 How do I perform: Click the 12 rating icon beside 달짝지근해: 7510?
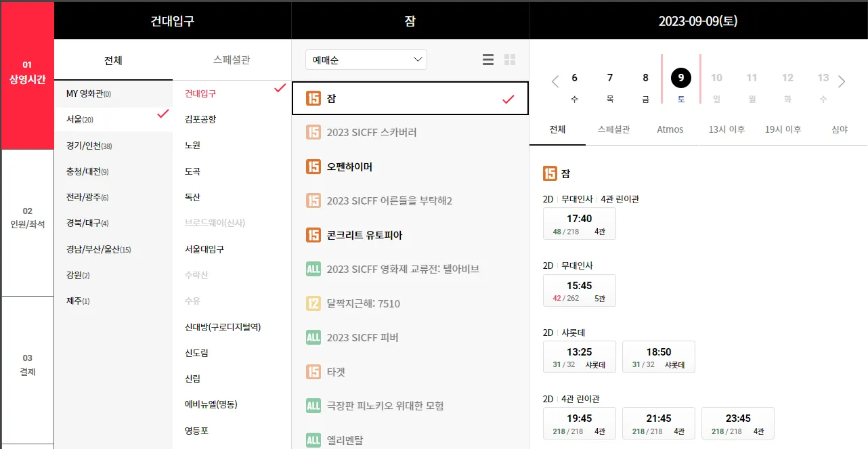314,303
